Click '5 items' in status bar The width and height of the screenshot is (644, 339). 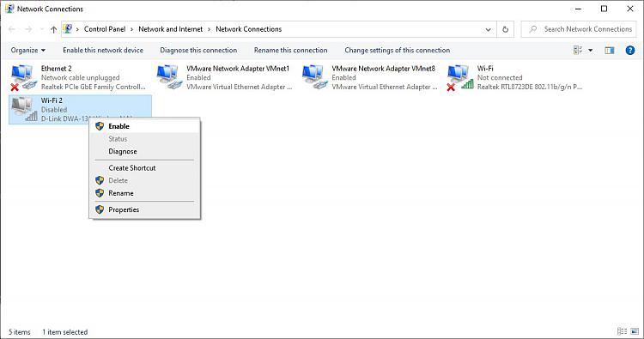point(20,332)
